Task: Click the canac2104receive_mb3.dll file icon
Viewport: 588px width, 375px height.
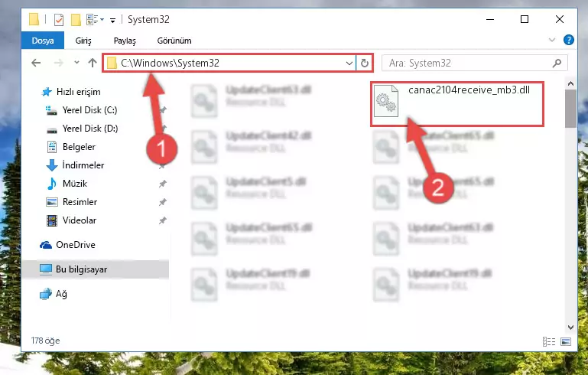Action: 386,101
